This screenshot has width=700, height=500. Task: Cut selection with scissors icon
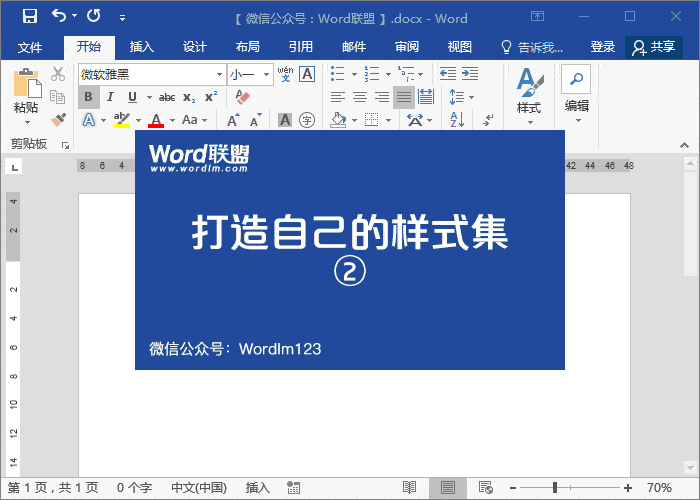tap(58, 74)
